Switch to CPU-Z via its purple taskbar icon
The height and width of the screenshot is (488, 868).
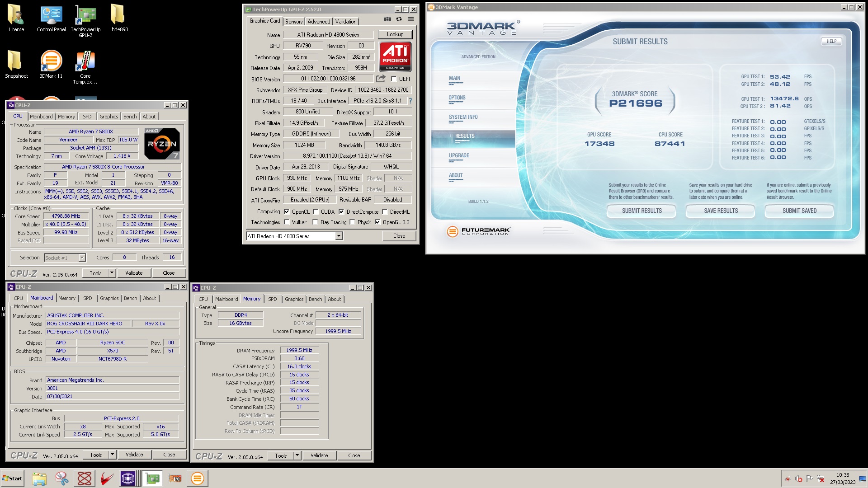(128, 479)
